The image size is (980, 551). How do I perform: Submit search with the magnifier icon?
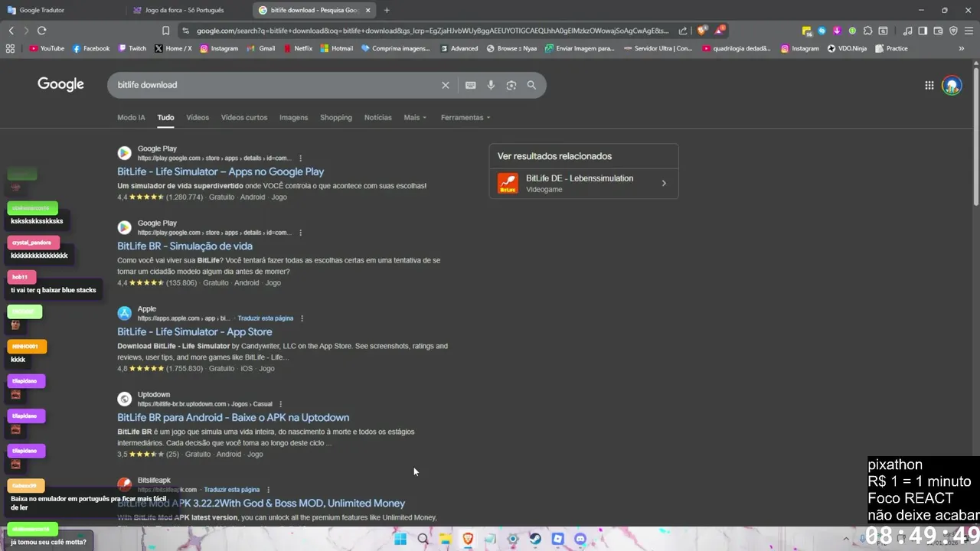click(531, 85)
